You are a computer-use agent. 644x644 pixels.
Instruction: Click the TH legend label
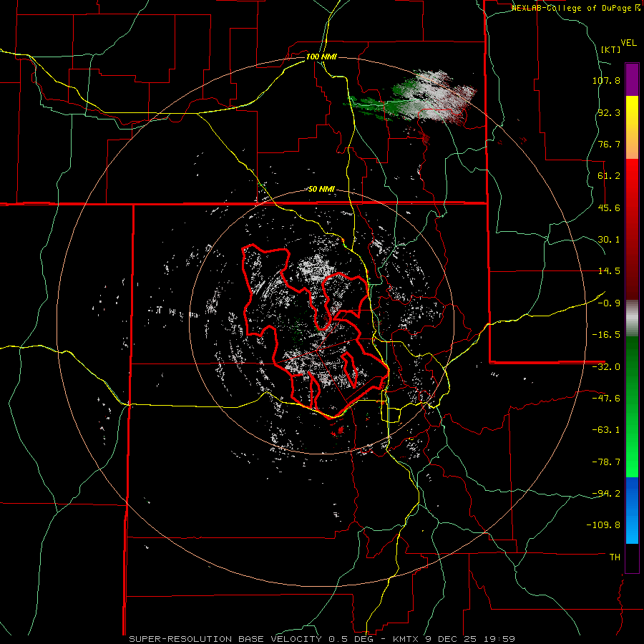(615, 557)
